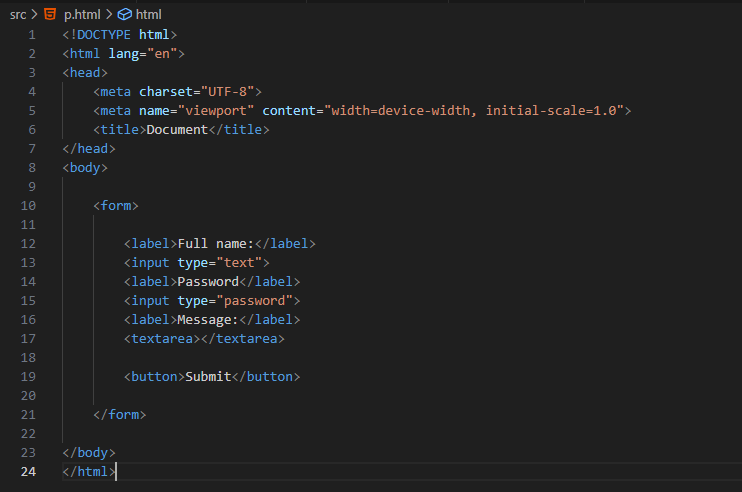Click the chevron after p.html in breadcrumb
Viewport: 742px width, 492px height.
pos(109,15)
